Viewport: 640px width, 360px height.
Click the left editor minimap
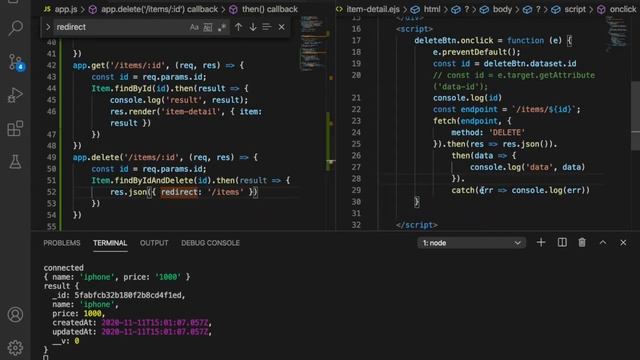click(313, 43)
